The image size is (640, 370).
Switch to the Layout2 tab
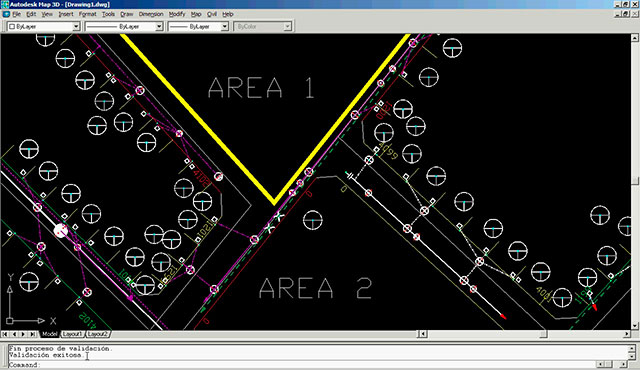[x=98, y=334]
